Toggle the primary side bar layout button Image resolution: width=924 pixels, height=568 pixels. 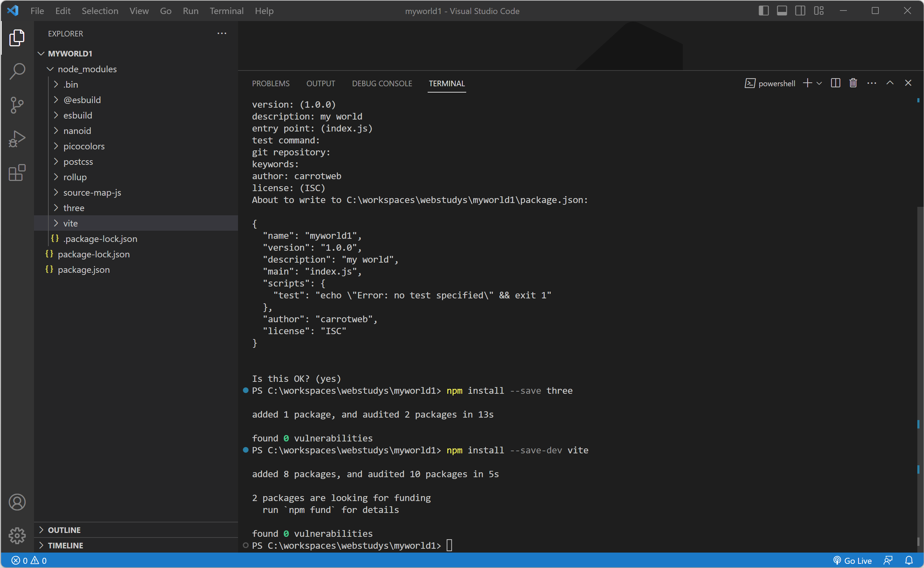point(763,11)
